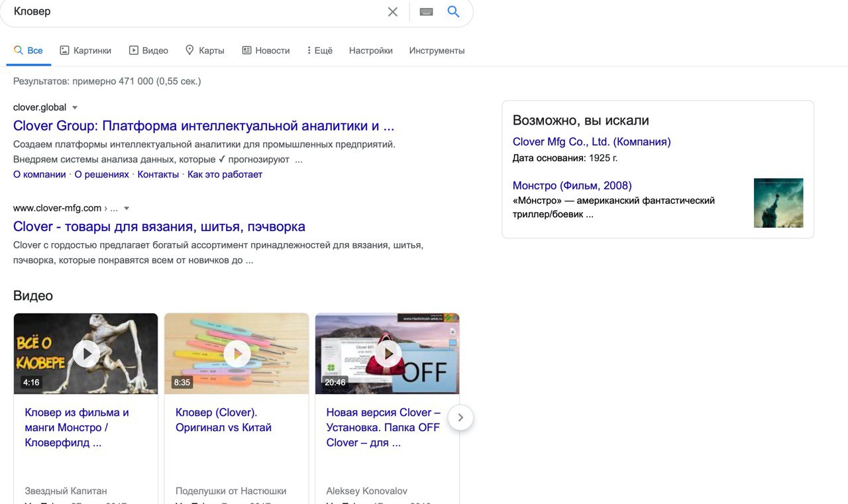Click the clover.global URL text

click(x=40, y=107)
